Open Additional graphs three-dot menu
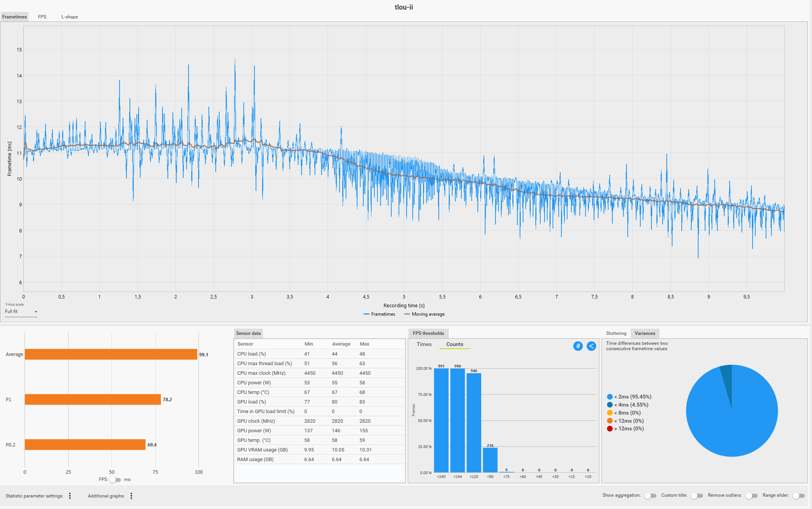 pyautogui.click(x=131, y=496)
